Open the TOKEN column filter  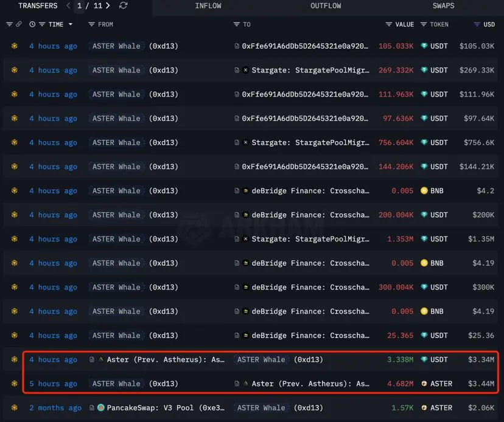pyautogui.click(x=424, y=24)
